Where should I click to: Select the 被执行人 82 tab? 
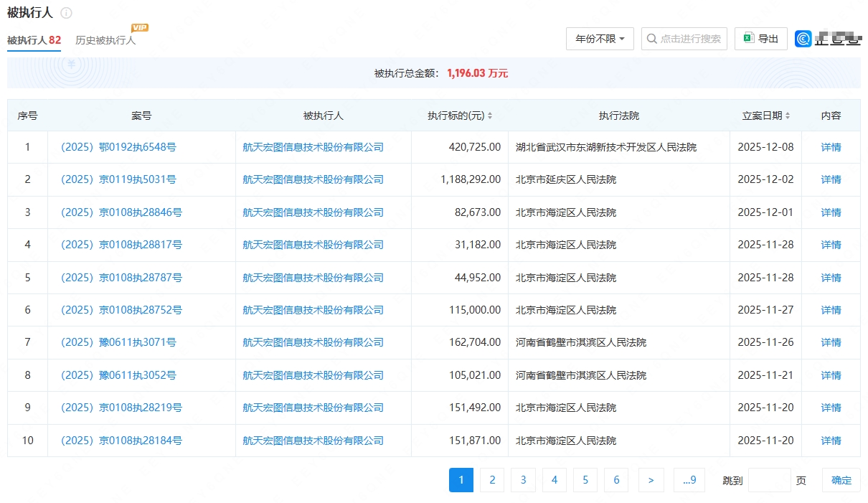34,40
